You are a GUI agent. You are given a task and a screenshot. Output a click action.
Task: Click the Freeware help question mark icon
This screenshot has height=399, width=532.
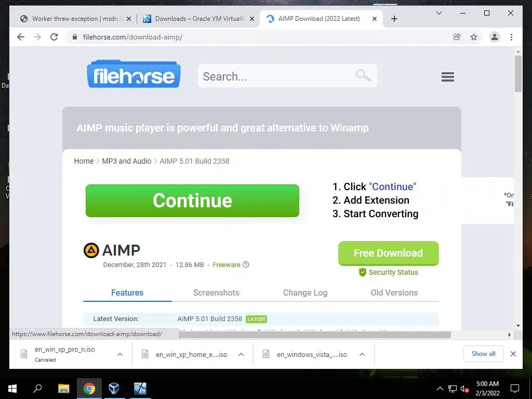[246, 264]
